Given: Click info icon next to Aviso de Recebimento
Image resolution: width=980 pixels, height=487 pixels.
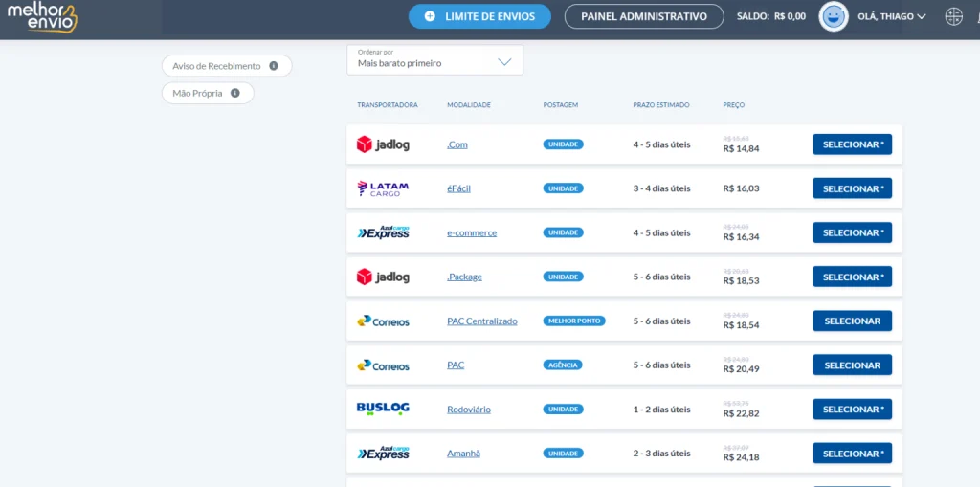Looking at the screenshot, I should 273,66.
